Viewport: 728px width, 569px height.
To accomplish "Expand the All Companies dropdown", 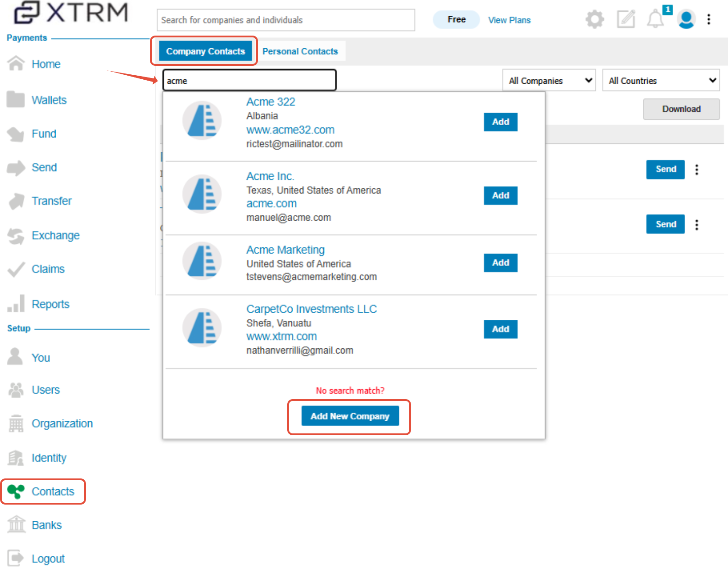I will point(549,81).
